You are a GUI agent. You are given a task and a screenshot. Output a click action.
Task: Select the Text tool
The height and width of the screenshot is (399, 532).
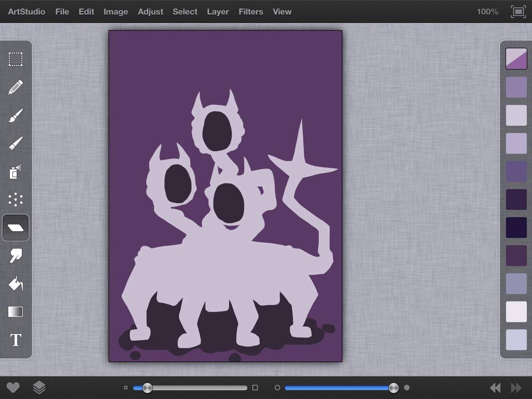(16, 340)
